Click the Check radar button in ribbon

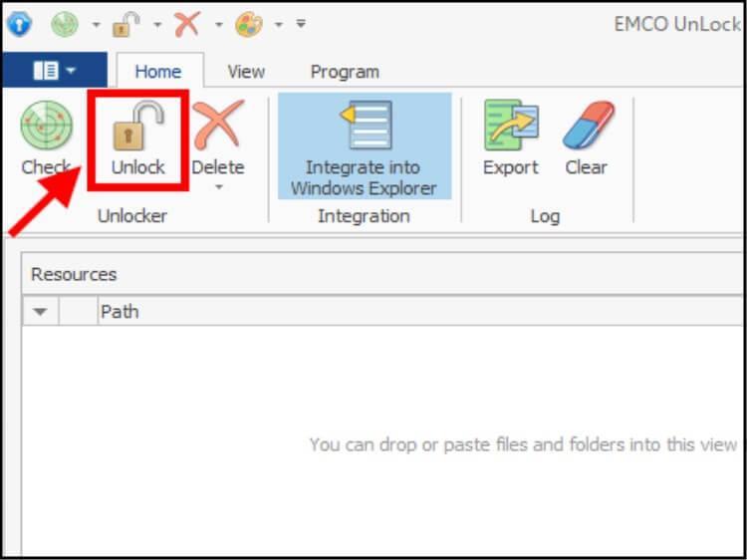pyautogui.click(x=46, y=139)
